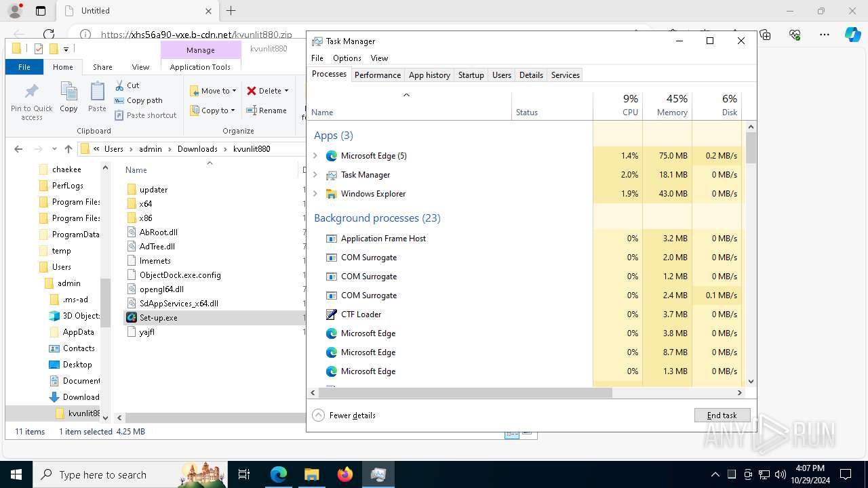This screenshot has width=868, height=488.
Task: Open Firefox from taskbar
Action: [345, 474]
